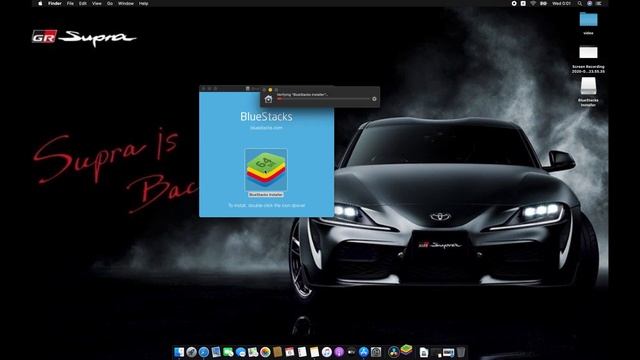
Task: Click the 'To install, double-click' instruction text
Action: tap(266, 205)
